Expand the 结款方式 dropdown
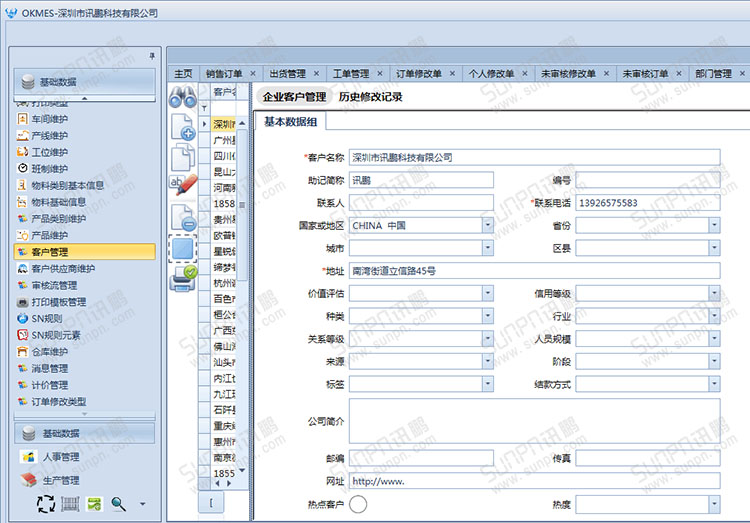This screenshot has width=750, height=523. coord(714,385)
